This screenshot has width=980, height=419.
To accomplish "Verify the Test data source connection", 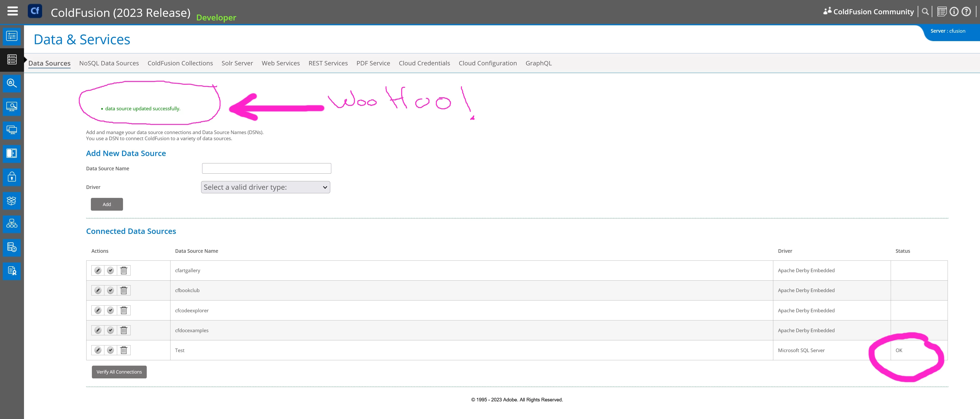I will [x=110, y=350].
